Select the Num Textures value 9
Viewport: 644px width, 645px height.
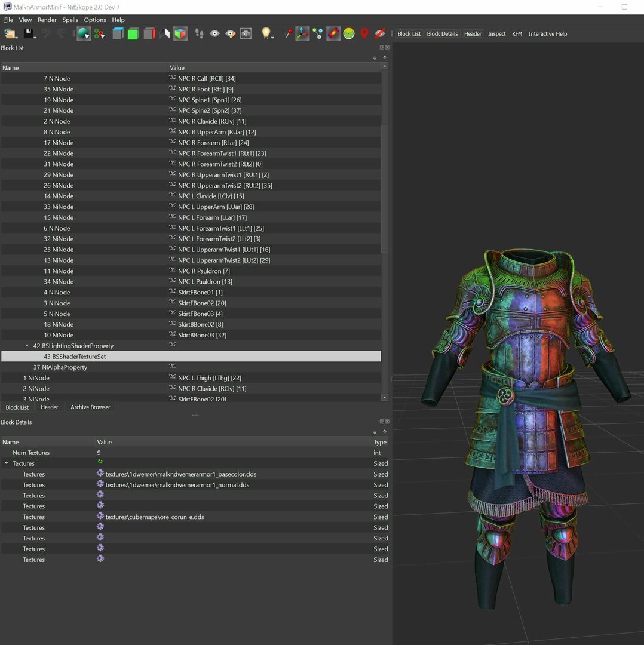99,453
